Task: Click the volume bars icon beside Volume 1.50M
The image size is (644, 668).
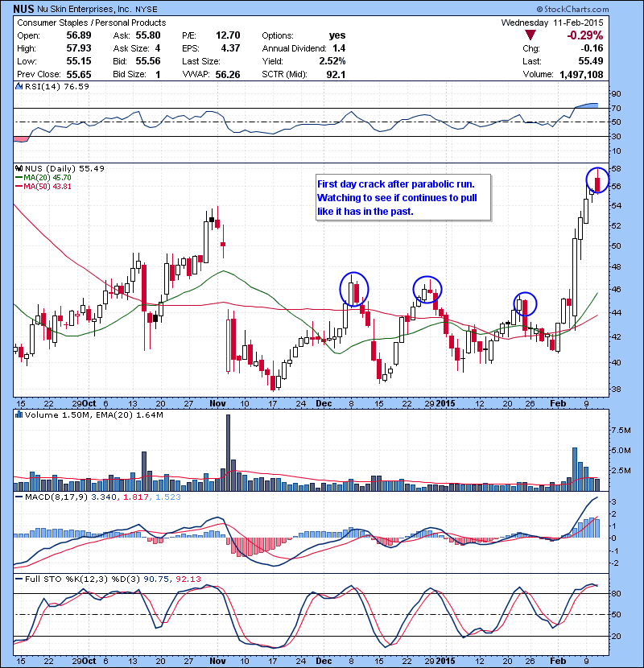Action: pos(19,414)
